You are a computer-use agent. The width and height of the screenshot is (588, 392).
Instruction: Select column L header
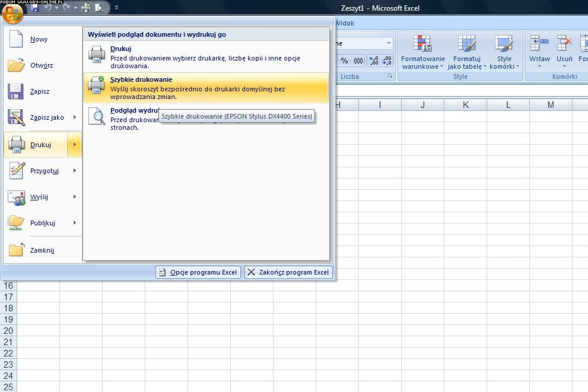click(x=508, y=105)
